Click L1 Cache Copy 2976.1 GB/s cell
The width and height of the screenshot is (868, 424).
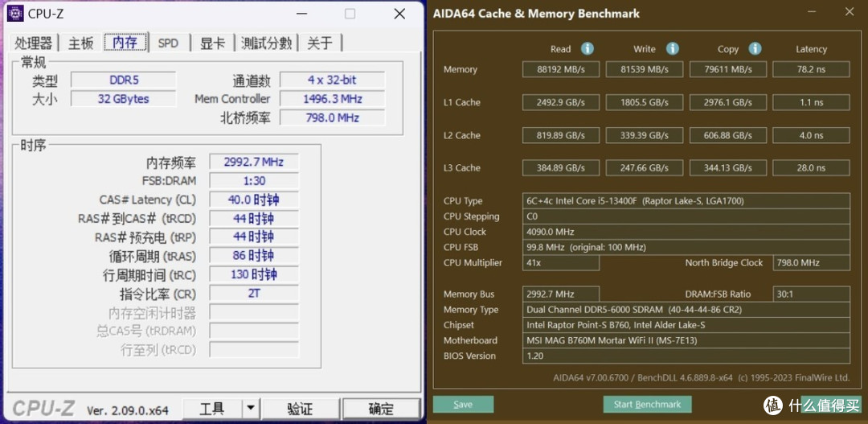pos(728,102)
